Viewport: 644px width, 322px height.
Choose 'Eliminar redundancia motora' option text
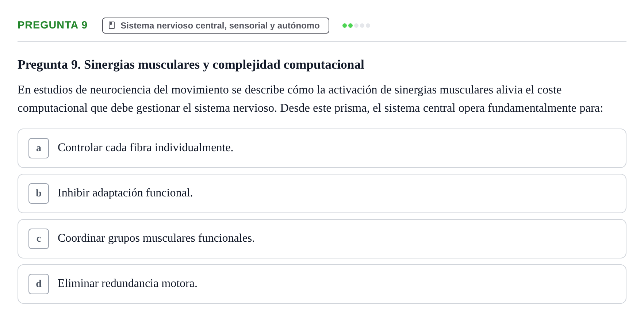(127, 283)
